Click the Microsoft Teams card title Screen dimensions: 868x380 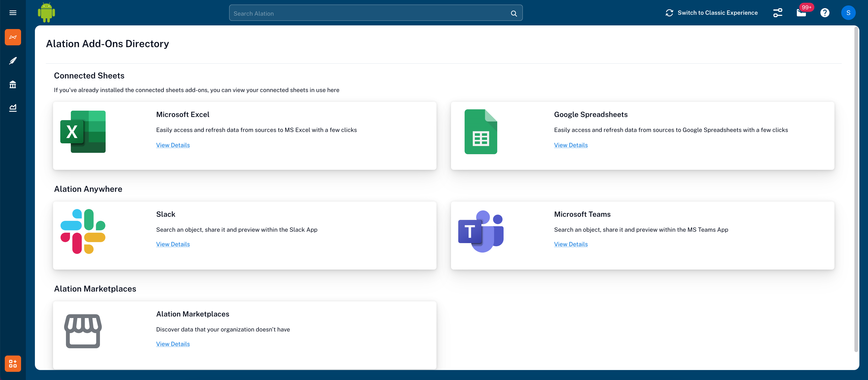582,214
